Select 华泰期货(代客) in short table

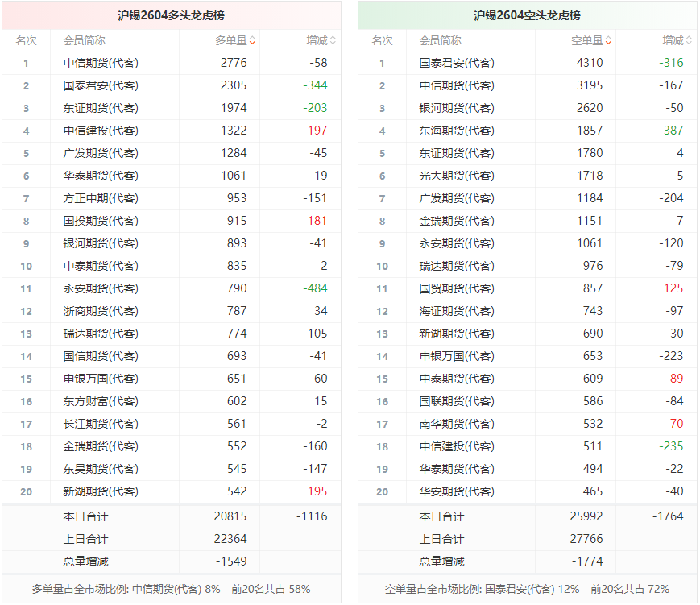point(457,469)
